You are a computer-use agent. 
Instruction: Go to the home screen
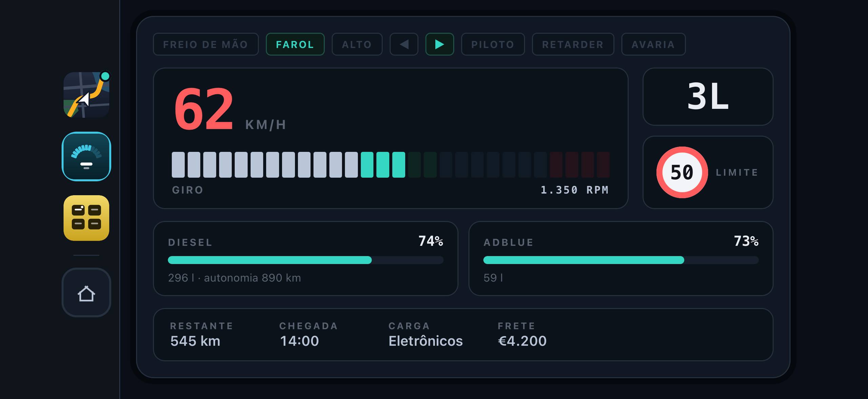click(x=86, y=293)
